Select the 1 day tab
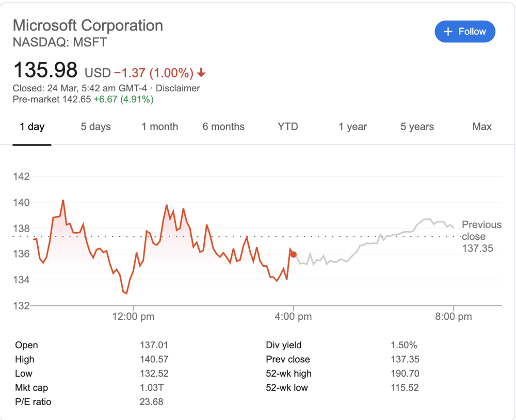Screen dimensions: 516x420 point(32,127)
